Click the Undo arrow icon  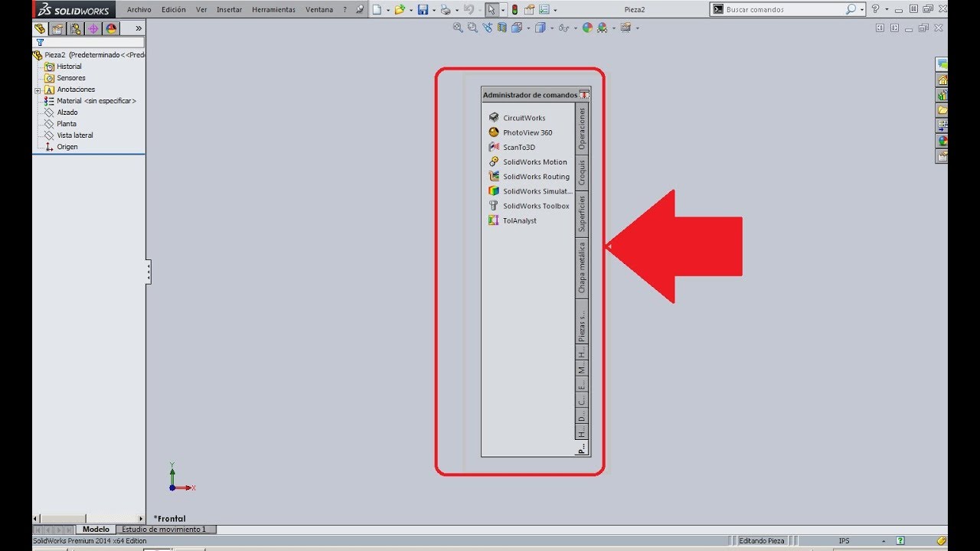468,10
